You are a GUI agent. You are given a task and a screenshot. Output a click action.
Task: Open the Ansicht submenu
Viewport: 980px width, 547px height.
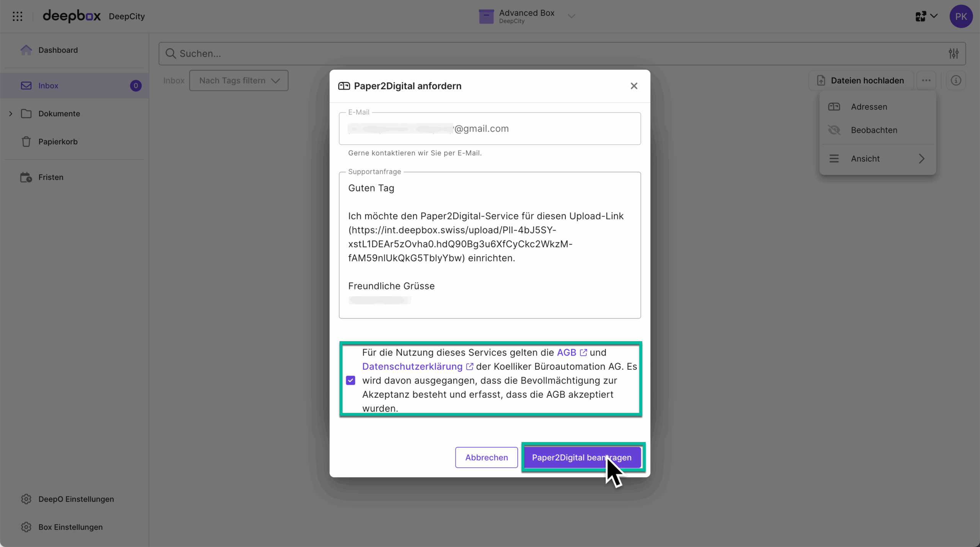pos(878,158)
